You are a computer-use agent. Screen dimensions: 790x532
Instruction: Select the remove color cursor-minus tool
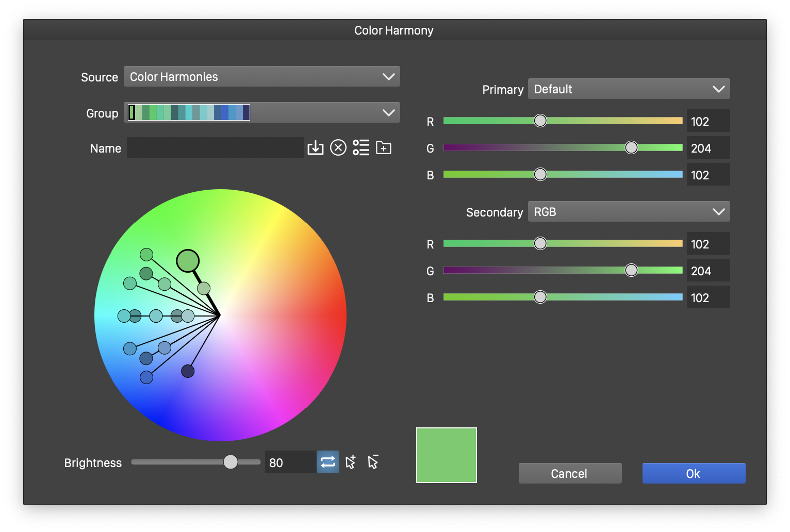click(373, 462)
